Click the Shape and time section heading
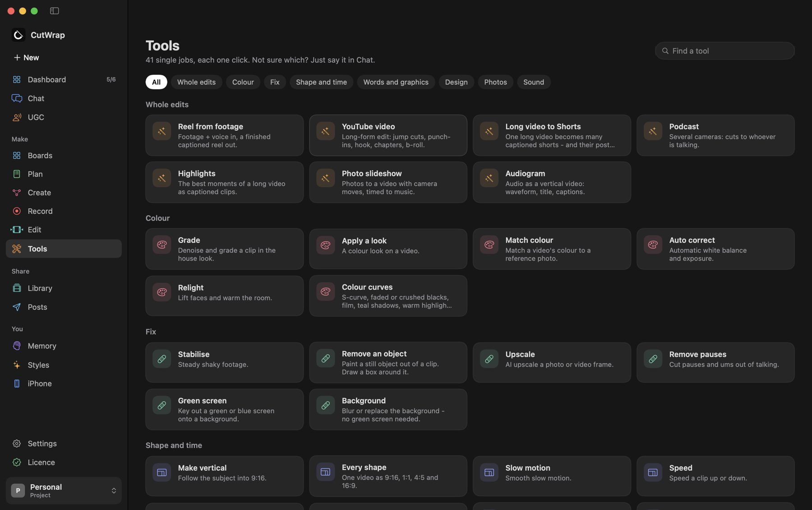Viewport: 812px width, 510px height. click(174, 446)
